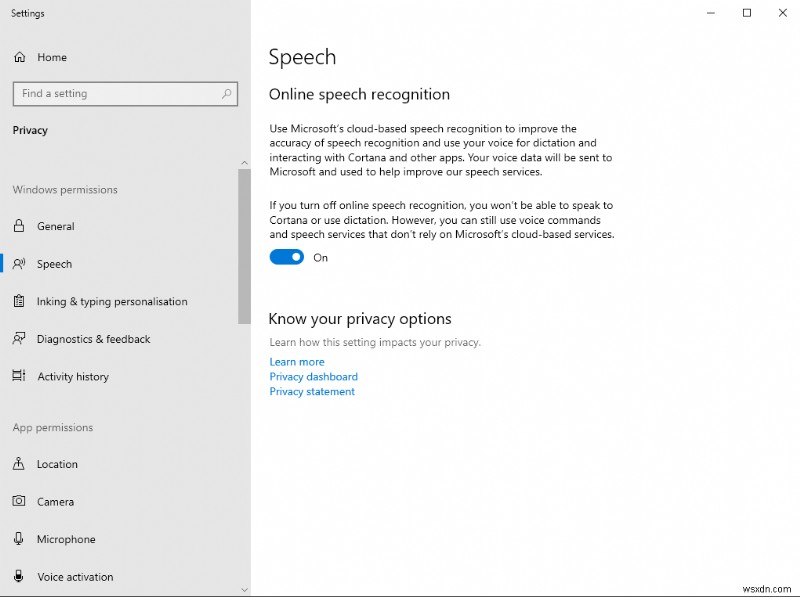The height and width of the screenshot is (597, 800).
Task: Open the Learn more link
Action: click(296, 361)
